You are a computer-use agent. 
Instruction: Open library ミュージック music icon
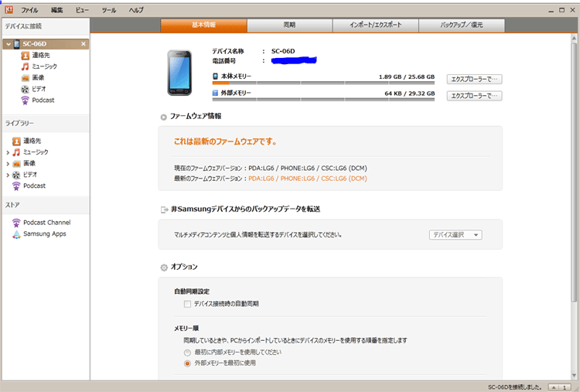pos(16,152)
